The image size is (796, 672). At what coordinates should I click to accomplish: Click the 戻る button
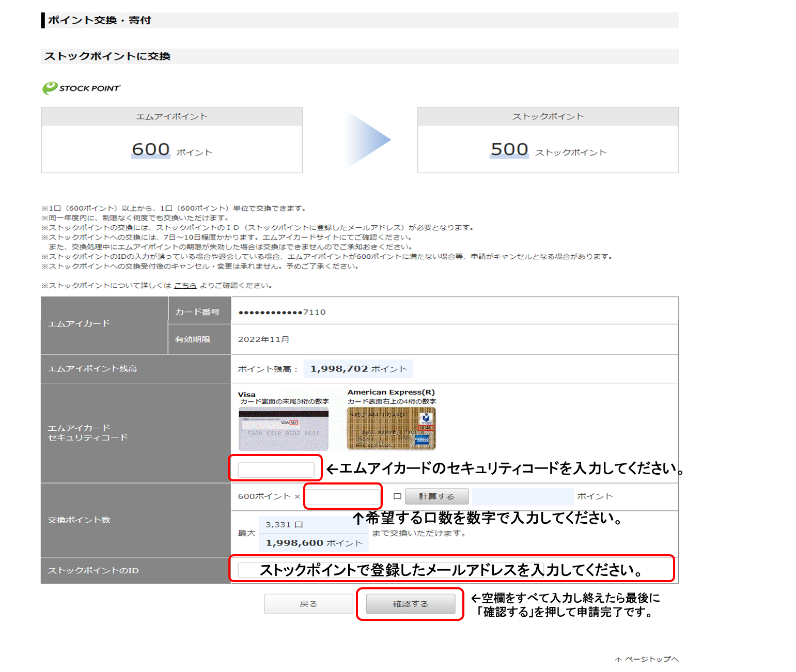(x=308, y=604)
